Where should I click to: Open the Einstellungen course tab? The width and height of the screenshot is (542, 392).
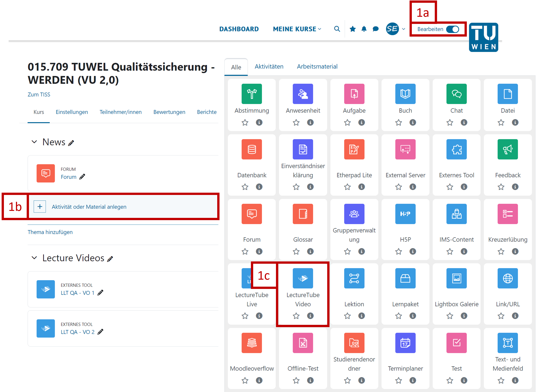coord(72,112)
